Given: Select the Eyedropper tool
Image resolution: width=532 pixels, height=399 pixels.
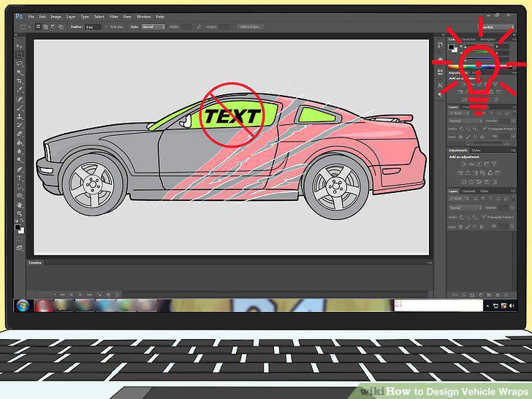Looking at the screenshot, I should [20, 90].
